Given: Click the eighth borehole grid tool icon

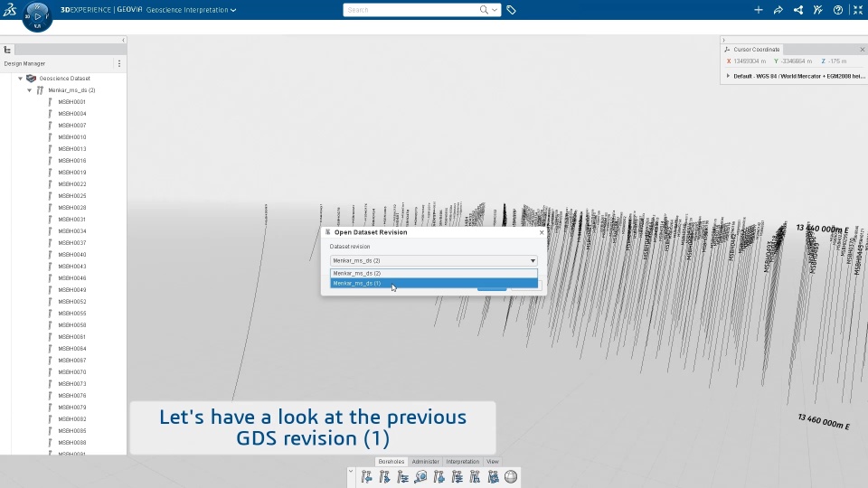Looking at the screenshot, I should [493, 476].
